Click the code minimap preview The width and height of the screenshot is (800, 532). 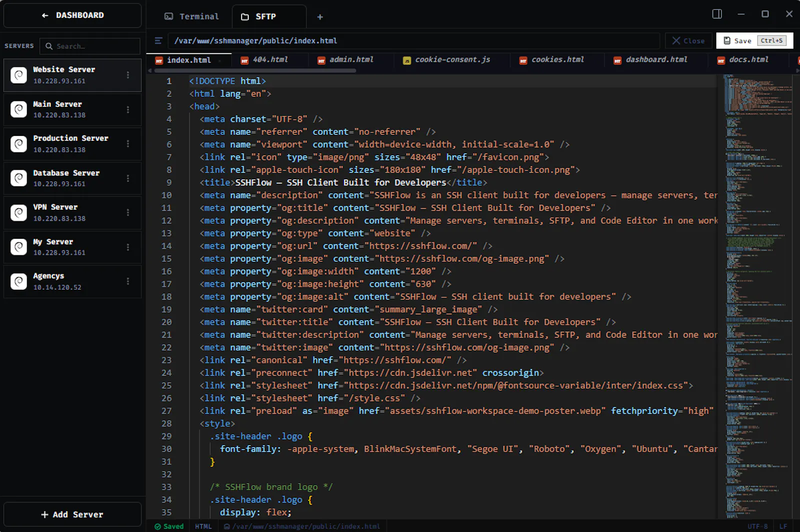click(x=758, y=296)
